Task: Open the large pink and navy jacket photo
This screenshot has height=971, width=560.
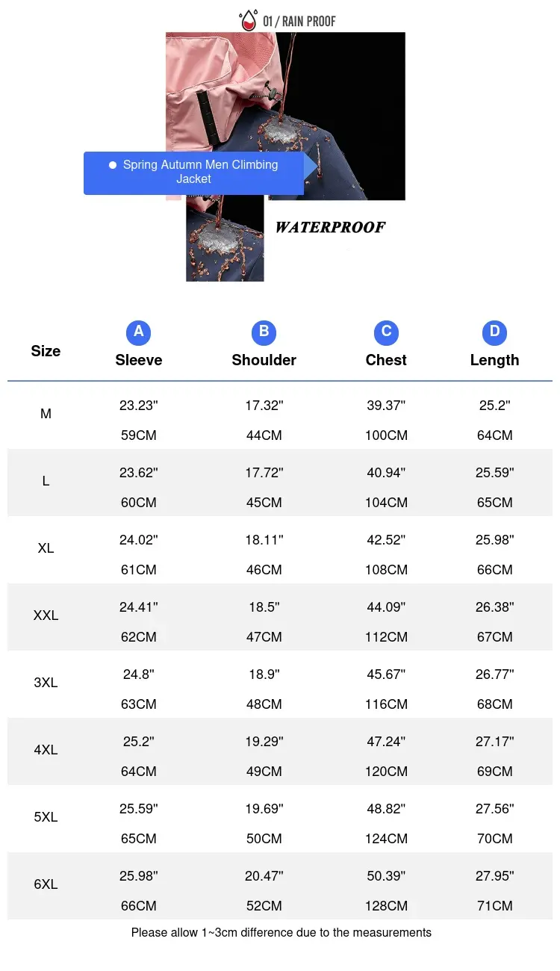Action: pos(285,116)
